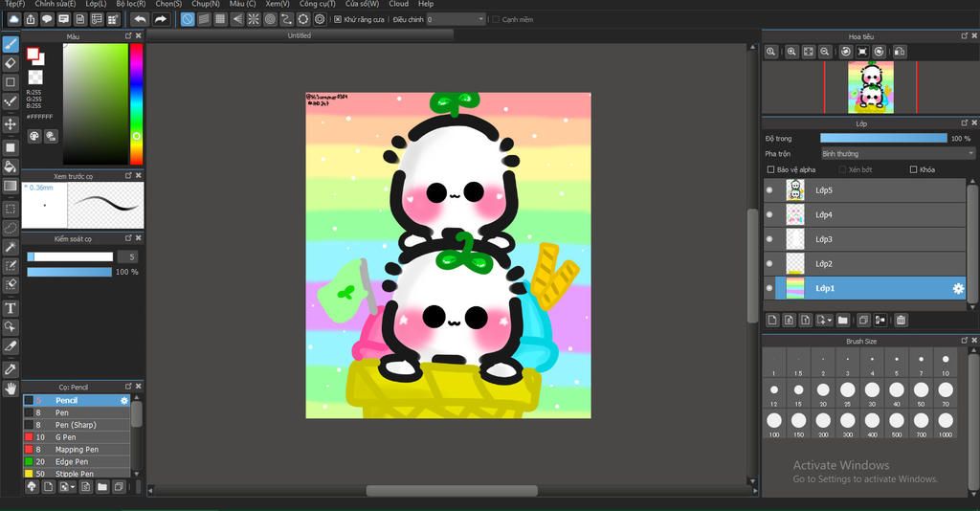Image resolution: width=980 pixels, height=511 pixels.
Task: Hide layer Lớp5 with its visibility dot
Action: (769, 189)
